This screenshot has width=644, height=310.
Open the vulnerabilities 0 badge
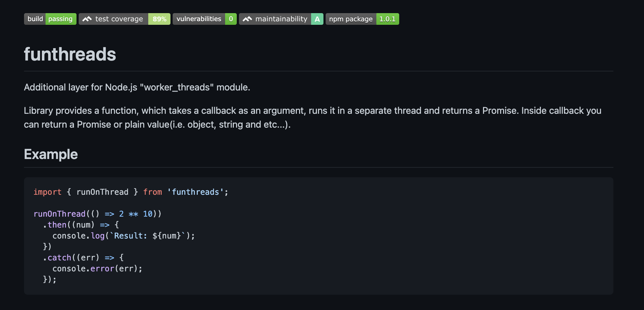(205, 19)
